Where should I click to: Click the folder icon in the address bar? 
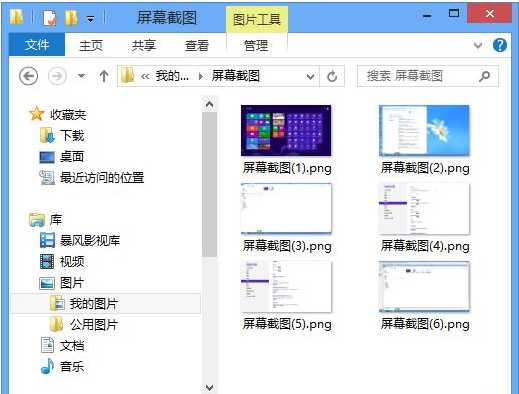tap(127, 76)
